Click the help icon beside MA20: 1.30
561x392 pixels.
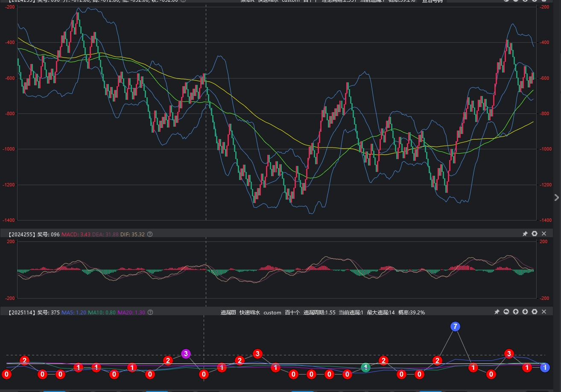click(150, 313)
